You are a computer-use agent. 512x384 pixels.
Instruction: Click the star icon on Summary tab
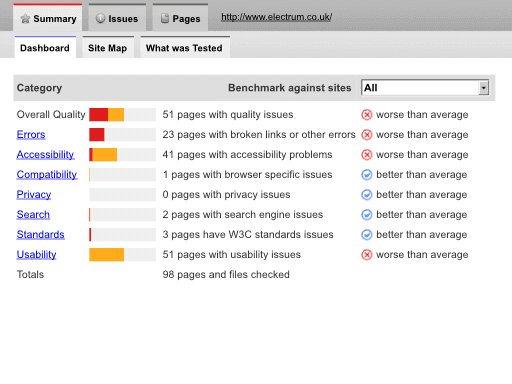click(x=25, y=19)
